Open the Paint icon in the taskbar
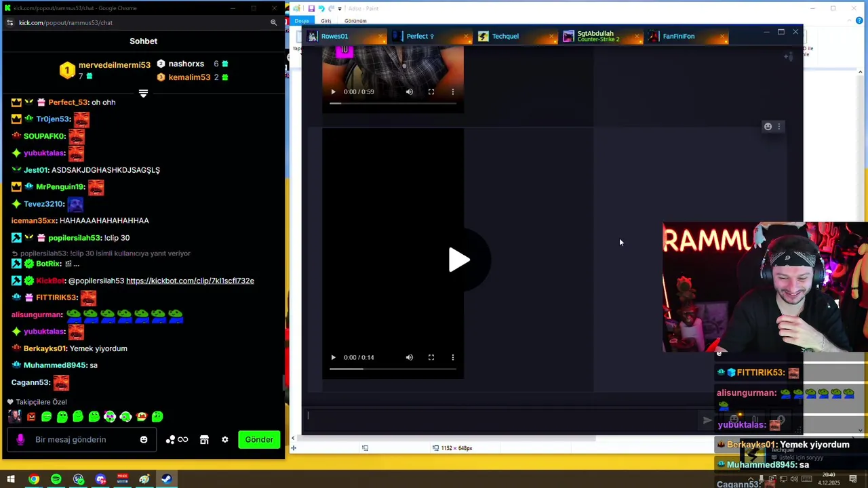The image size is (868, 488). tap(144, 479)
